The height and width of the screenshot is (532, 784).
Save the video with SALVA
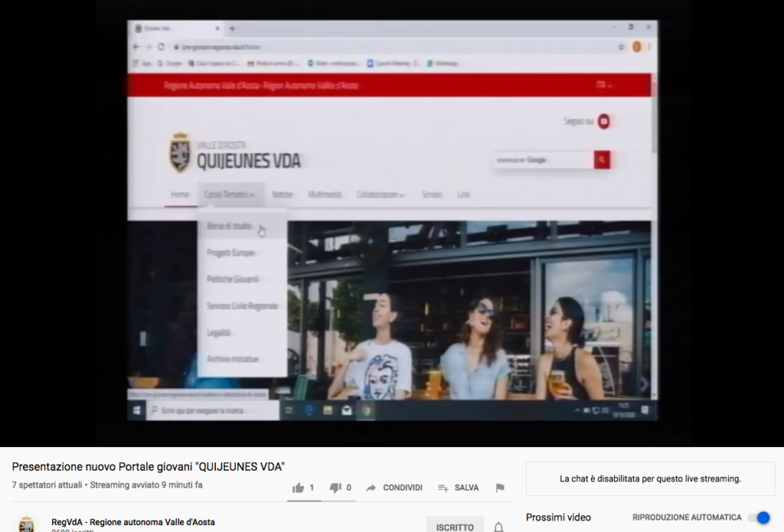point(459,488)
